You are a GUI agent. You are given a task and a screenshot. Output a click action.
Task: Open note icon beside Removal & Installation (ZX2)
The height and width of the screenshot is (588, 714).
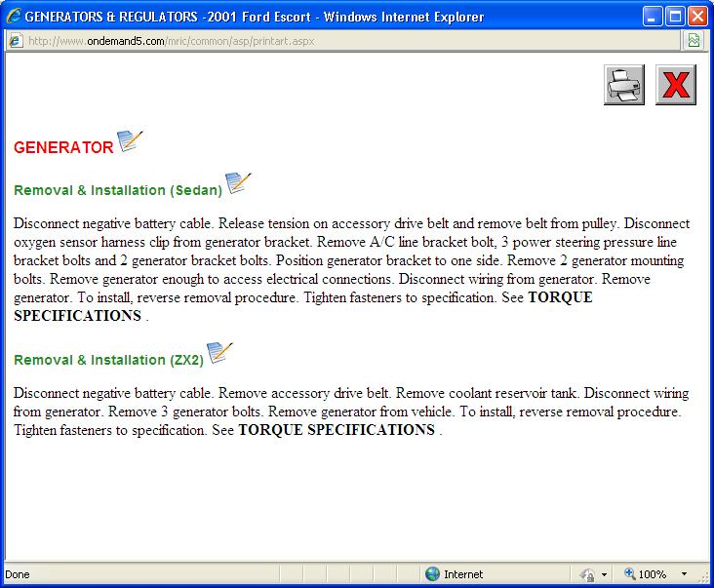coord(219,353)
